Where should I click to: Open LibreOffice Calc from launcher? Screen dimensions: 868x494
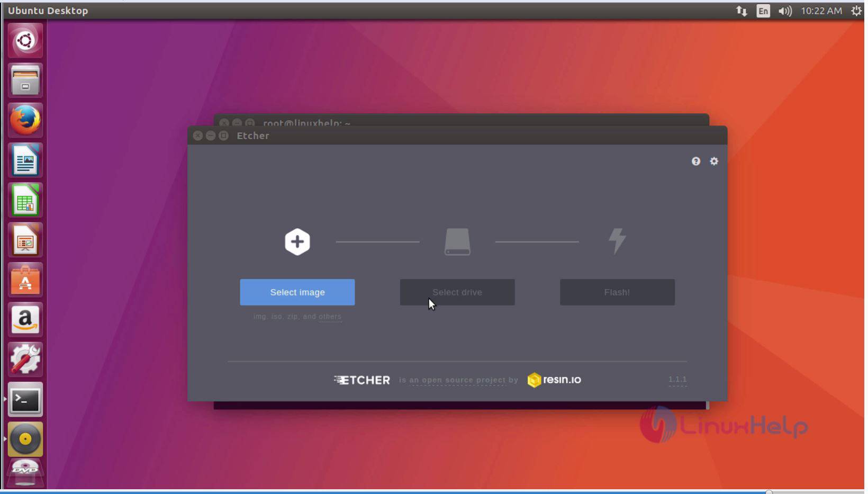click(x=25, y=200)
